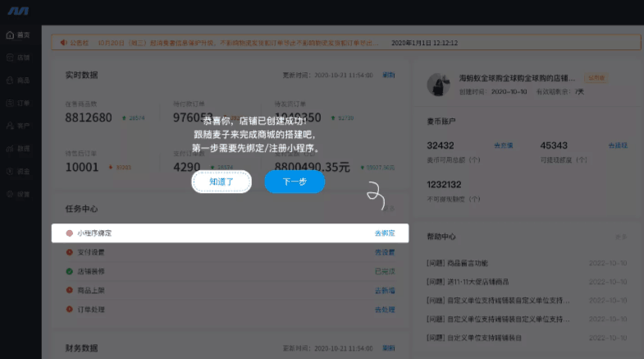Click 去处理 link for 订单处理 task
Image resolution: width=644 pixels, height=359 pixels.
[385, 310]
